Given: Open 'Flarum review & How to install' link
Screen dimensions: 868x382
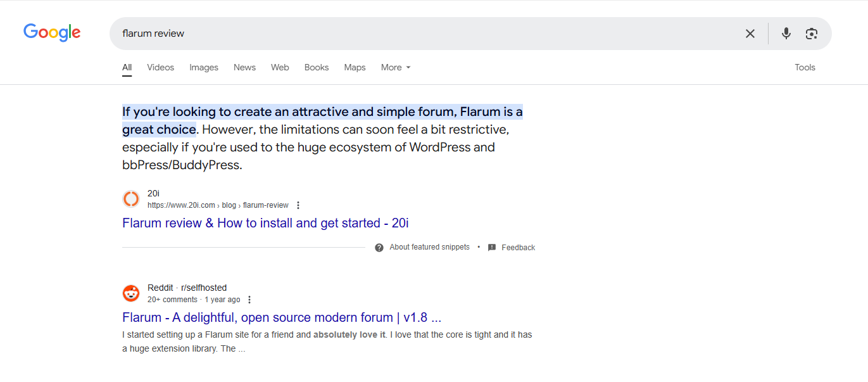Looking at the screenshot, I should click(266, 223).
